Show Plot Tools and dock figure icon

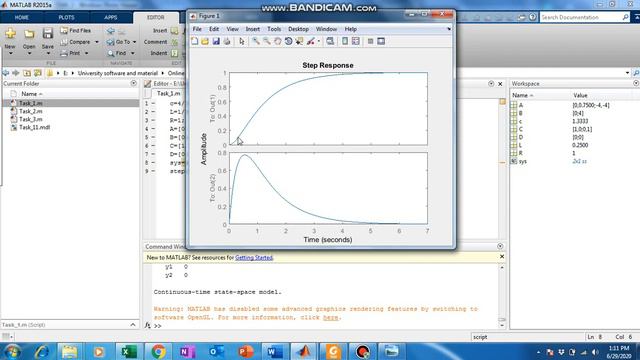tap(381, 41)
